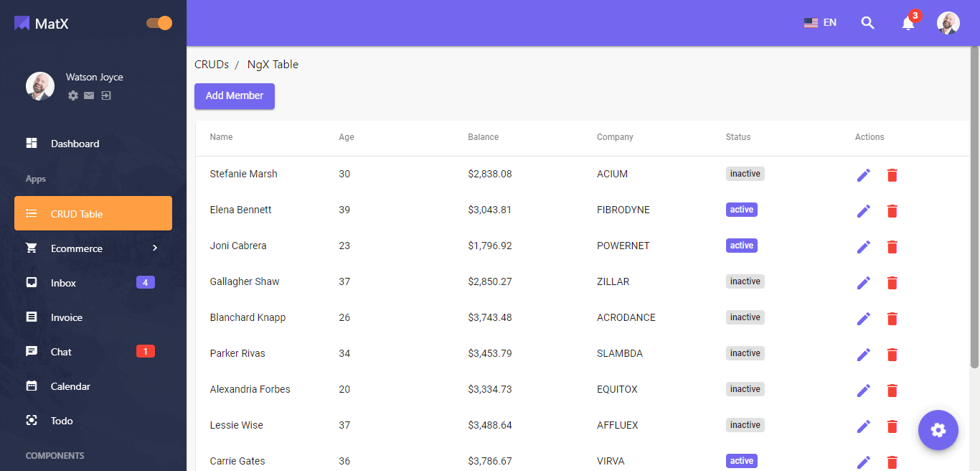
Task: Click the settings gear under Watson Joyce
Action: tap(72, 95)
